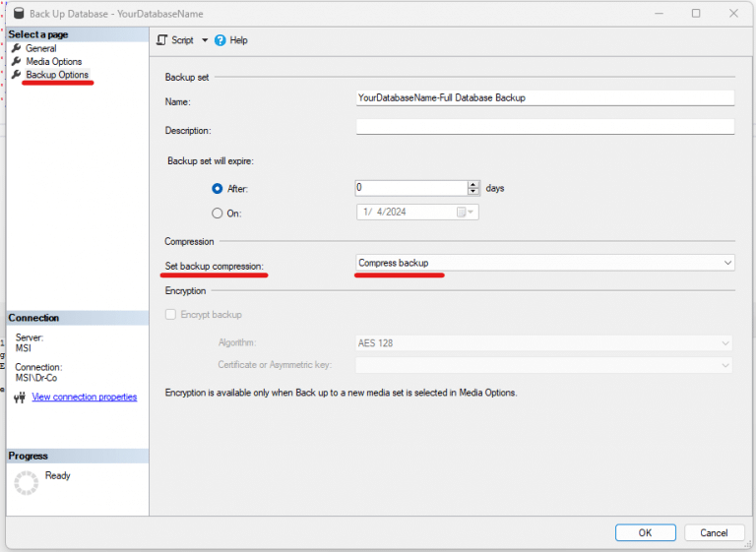Open the Algorithm AES 128 dropdown
Screen dimensions: 756x552
point(725,343)
